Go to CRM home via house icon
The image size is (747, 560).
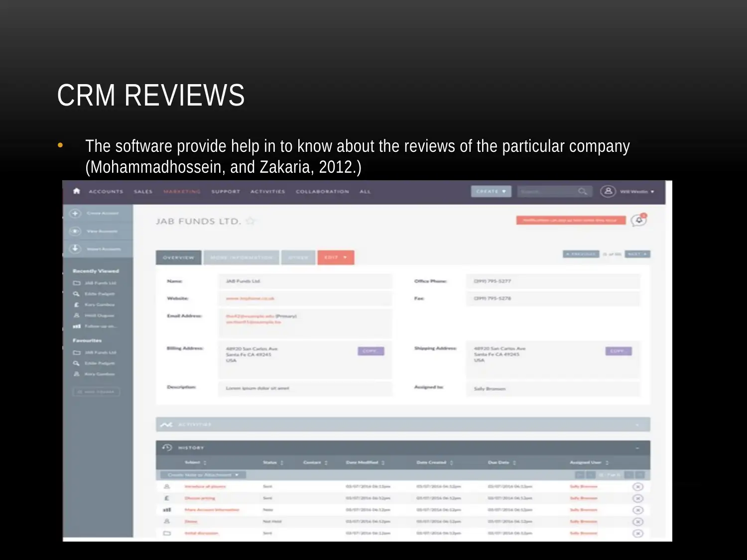tap(77, 191)
